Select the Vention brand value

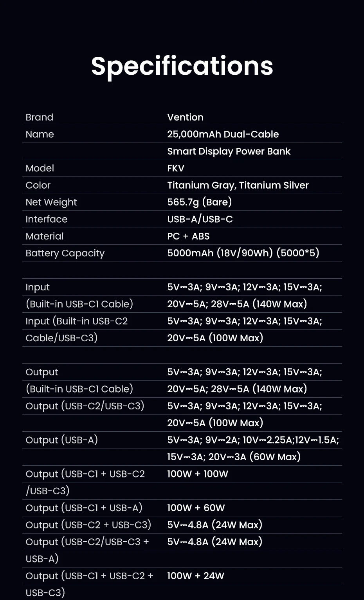pos(185,117)
